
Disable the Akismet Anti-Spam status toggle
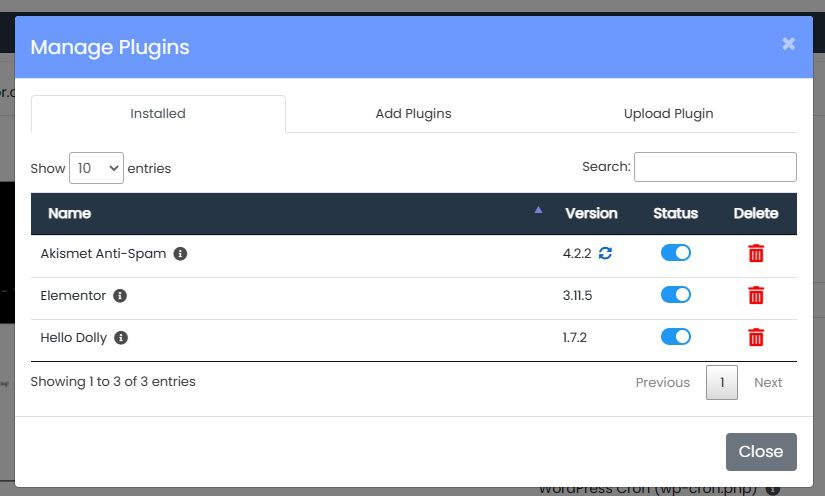(x=676, y=253)
